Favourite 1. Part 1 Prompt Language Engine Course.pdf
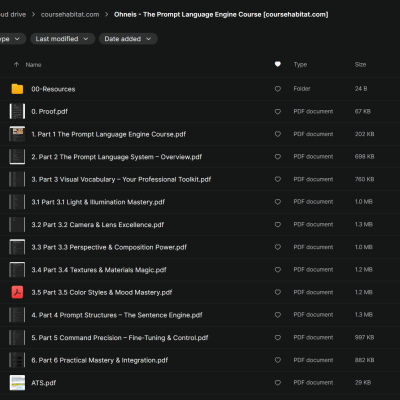This screenshot has width=400, height=400. tap(278, 134)
